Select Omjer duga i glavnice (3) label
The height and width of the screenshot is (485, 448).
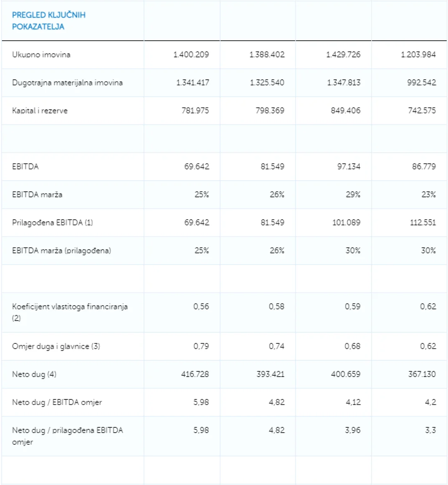click(x=56, y=346)
